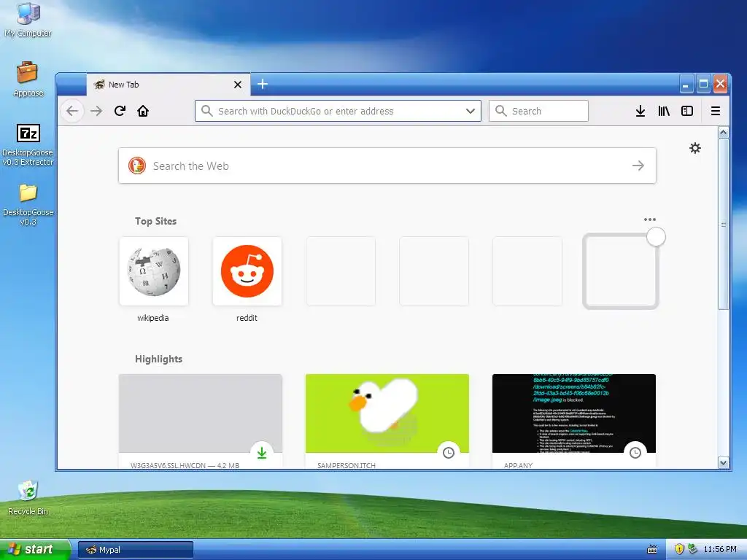Open new tab page settings gear
This screenshot has height=560, width=747.
click(x=695, y=148)
